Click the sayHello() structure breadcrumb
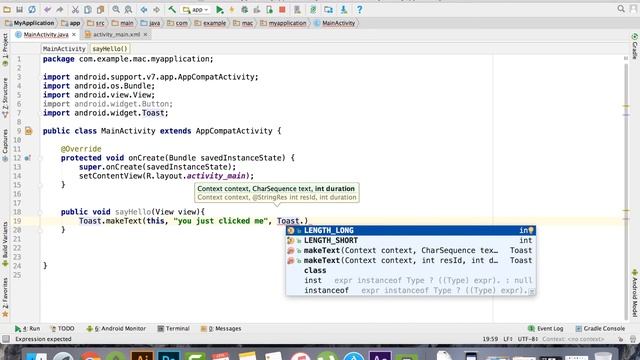The height and width of the screenshot is (360, 640). click(x=109, y=49)
